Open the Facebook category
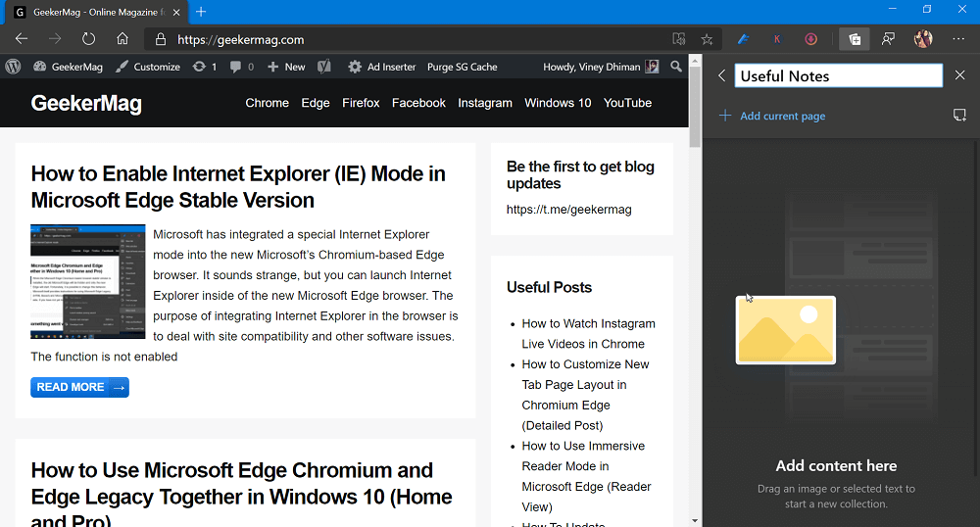Viewport: 980px width, 527px height. point(418,103)
